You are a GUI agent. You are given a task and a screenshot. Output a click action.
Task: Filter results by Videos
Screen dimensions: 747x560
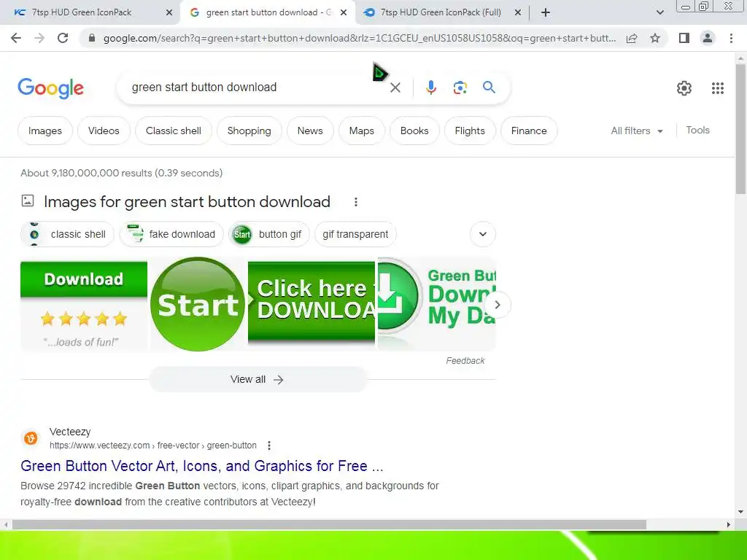coord(104,131)
